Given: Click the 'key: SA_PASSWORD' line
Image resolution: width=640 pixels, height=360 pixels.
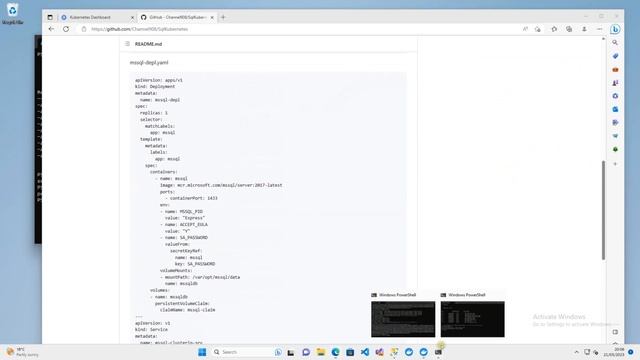Looking at the screenshot, I should [x=195, y=264].
